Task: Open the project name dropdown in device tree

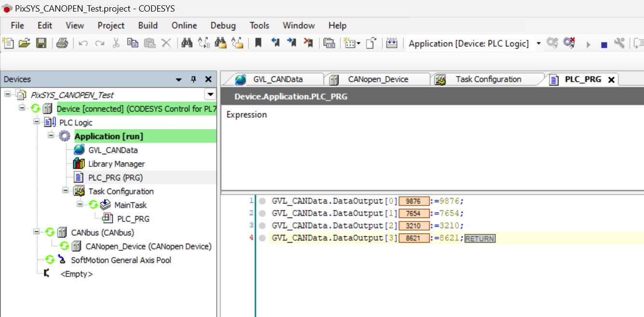Action: pos(210,95)
